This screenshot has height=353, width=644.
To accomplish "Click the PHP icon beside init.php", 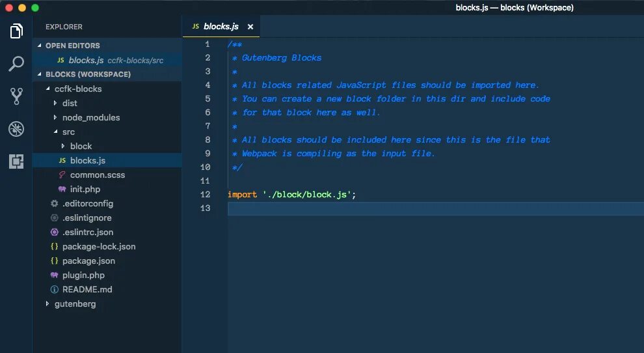I will [x=62, y=190].
